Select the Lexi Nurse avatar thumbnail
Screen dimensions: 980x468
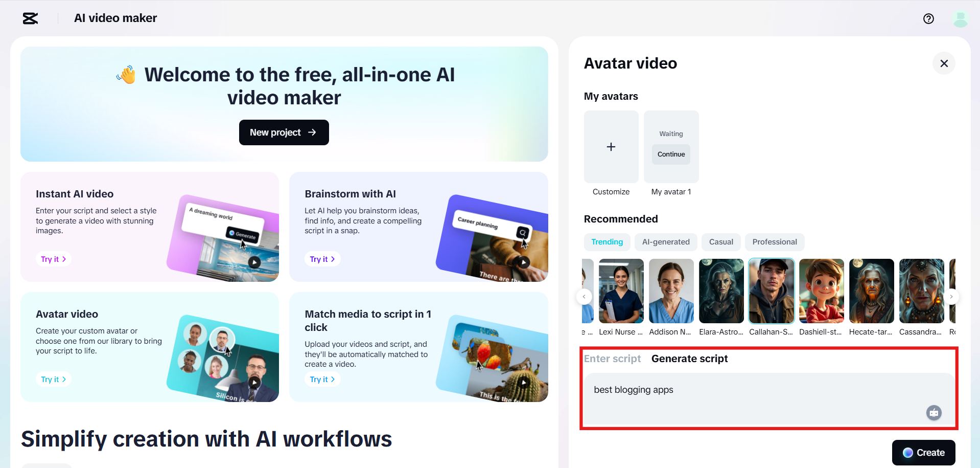(x=620, y=291)
